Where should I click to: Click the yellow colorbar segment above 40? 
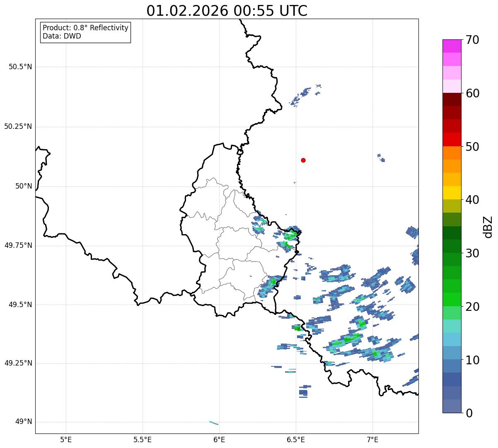pos(452,193)
